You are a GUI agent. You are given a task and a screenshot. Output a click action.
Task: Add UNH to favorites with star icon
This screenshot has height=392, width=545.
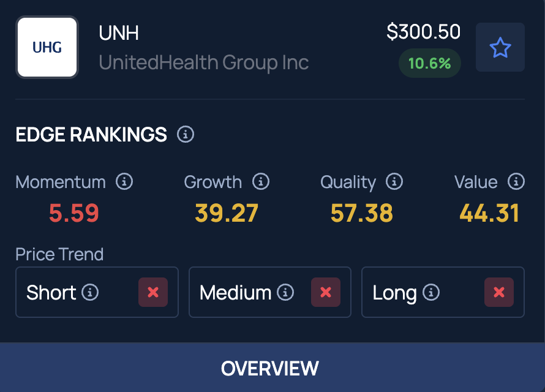coord(500,47)
